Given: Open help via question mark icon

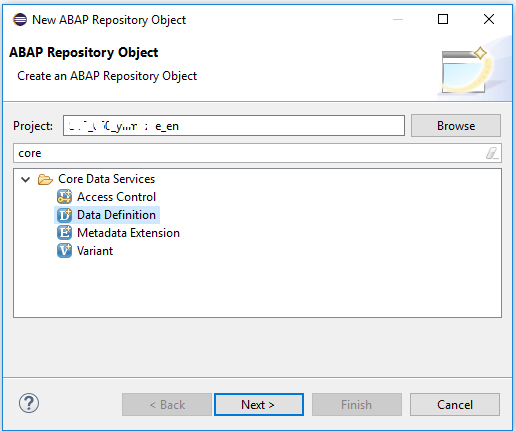Looking at the screenshot, I should [x=29, y=403].
